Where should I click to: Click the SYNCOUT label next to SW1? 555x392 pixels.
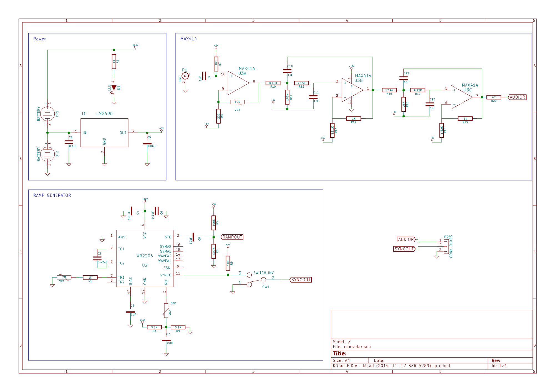coord(301,280)
